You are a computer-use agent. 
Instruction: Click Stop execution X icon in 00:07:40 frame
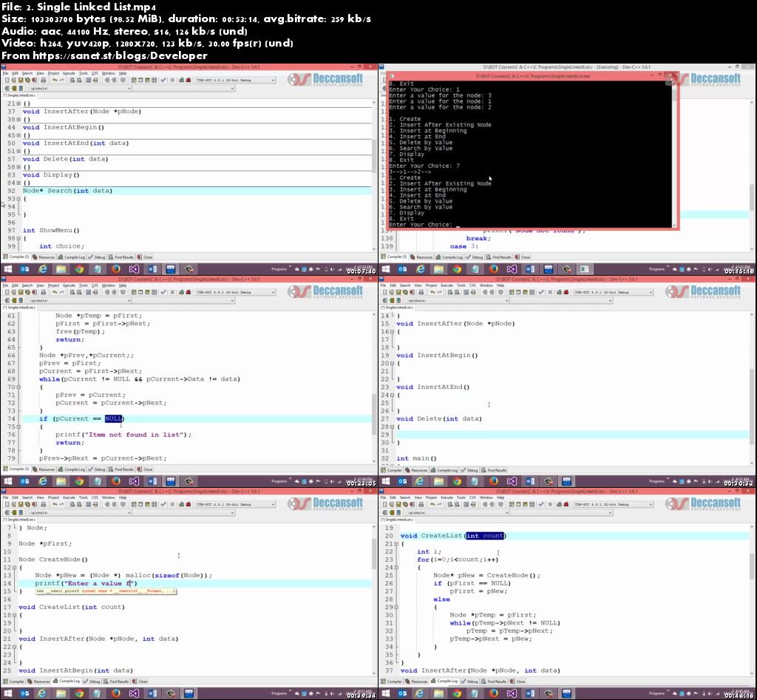(x=172, y=80)
